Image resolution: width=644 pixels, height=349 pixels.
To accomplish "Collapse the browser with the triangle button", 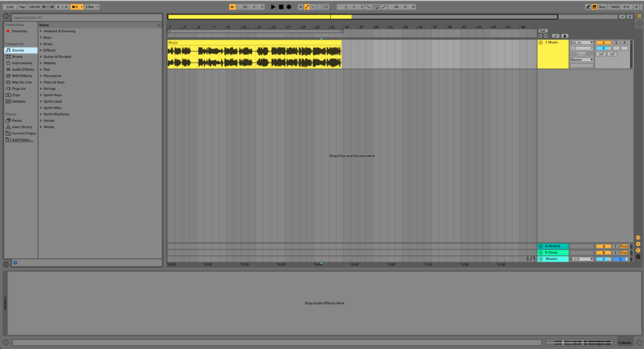I will [6, 16].
